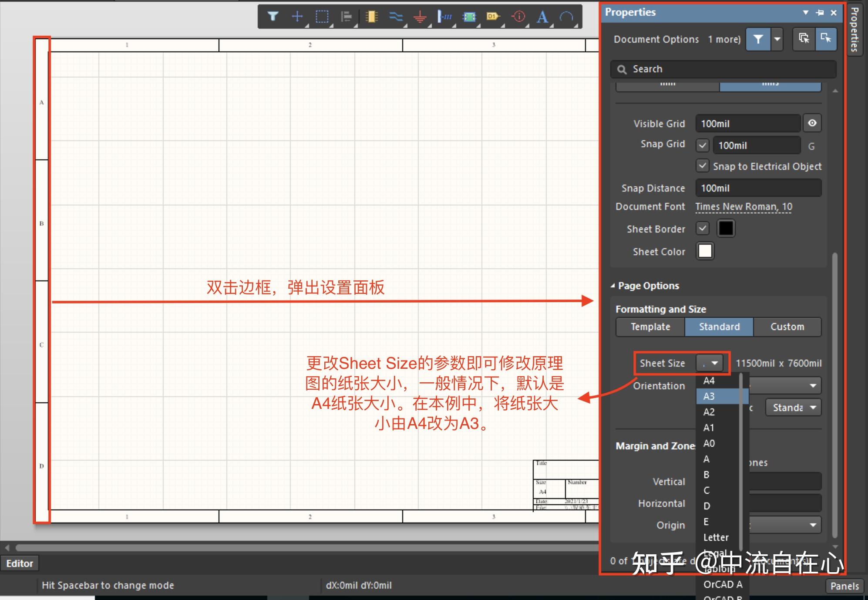Activate the dashed rectangle selection tool
The image size is (868, 600).
tap(322, 17)
